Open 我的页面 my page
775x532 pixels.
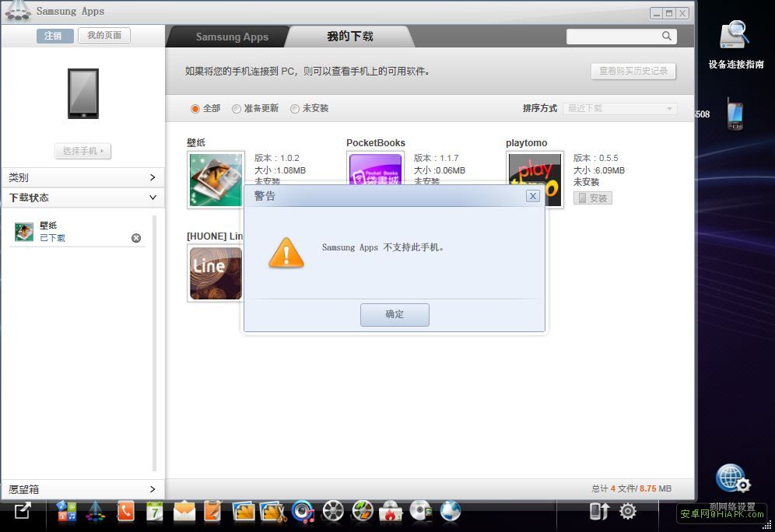click(104, 36)
